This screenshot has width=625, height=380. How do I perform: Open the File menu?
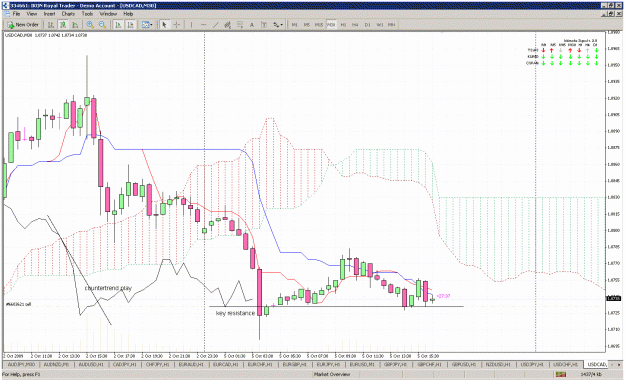point(16,14)
